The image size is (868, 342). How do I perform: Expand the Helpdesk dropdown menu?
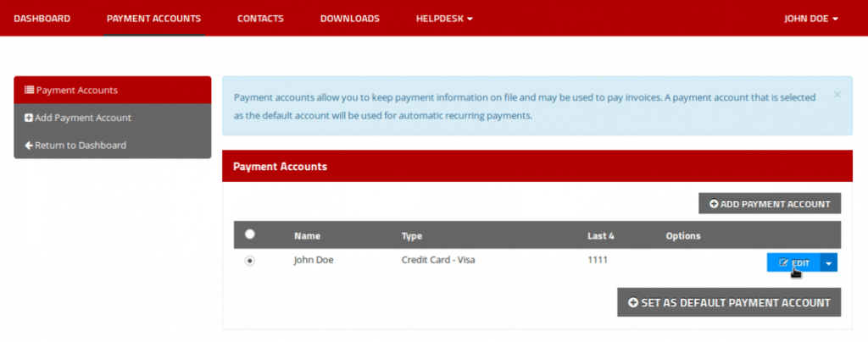click(444, 19)
